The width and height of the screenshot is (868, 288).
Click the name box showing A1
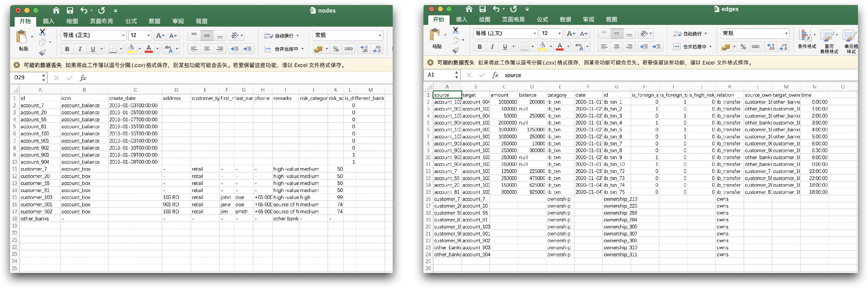coord(438,75)
